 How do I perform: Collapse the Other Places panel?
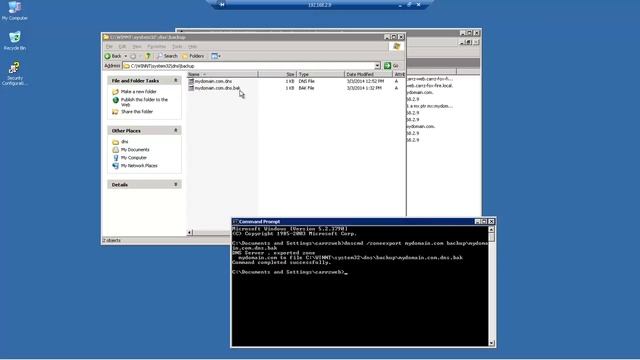[x=176, y=130]
